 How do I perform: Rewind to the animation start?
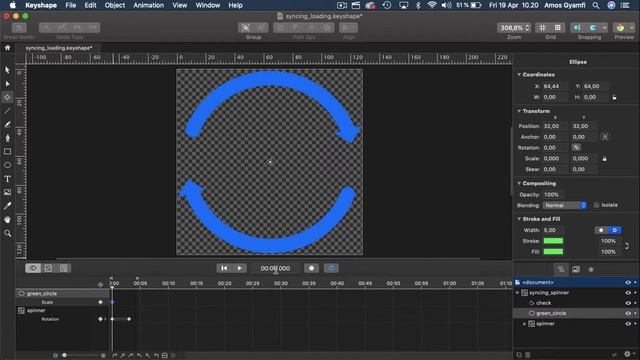click(224, 268)
